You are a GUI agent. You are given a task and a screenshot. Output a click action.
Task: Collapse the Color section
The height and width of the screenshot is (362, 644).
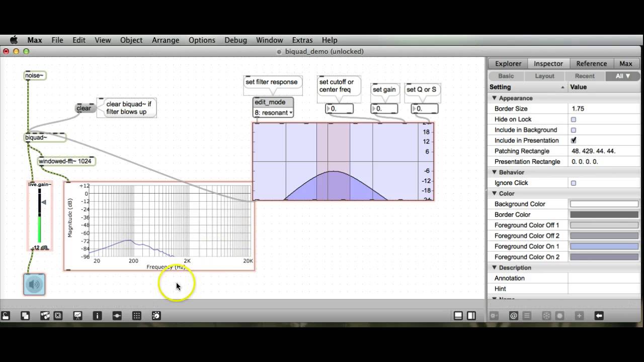pyautogui.click(x=494, y=194)
